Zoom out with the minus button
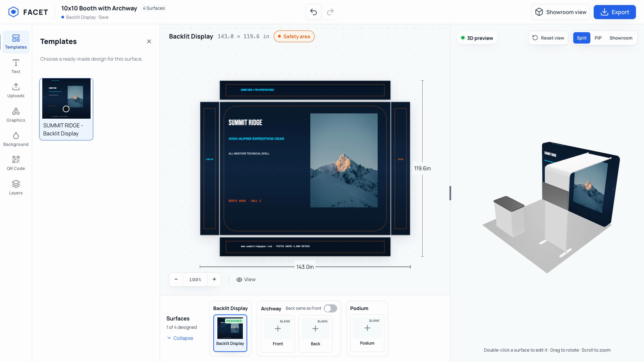644x362 pixels. coord(176,279)
